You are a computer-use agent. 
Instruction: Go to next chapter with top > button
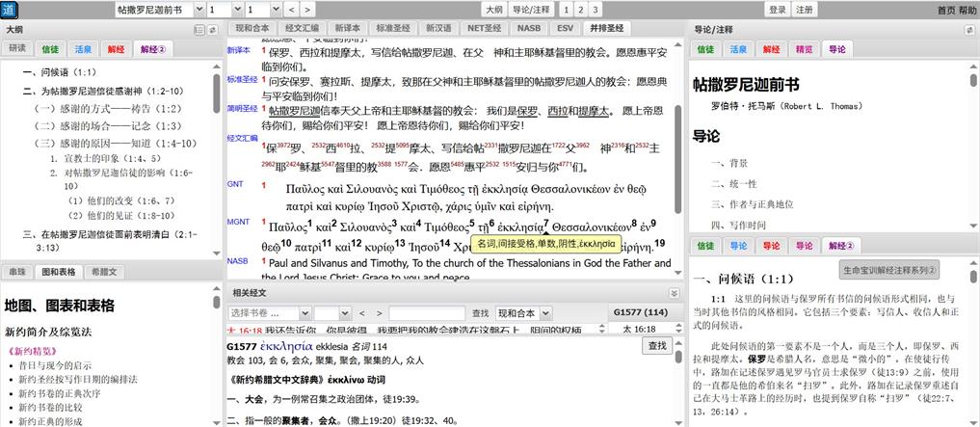pyautogui.click(x=306, y=10)
